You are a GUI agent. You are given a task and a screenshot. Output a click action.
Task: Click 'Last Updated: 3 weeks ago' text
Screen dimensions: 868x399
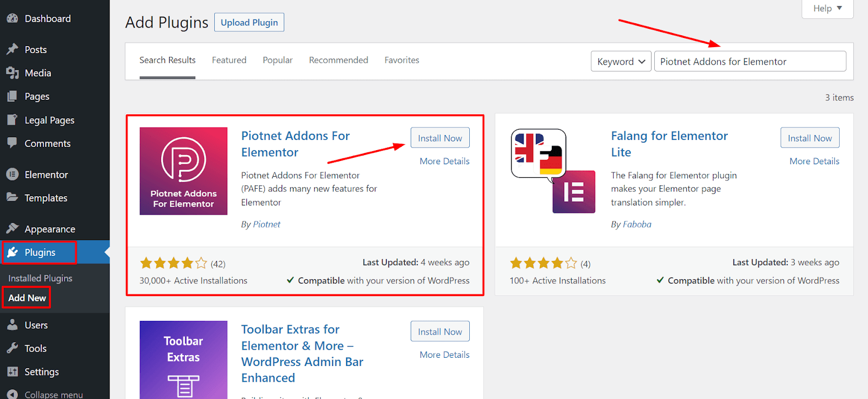pyautogui.click(x=786, y=262)
